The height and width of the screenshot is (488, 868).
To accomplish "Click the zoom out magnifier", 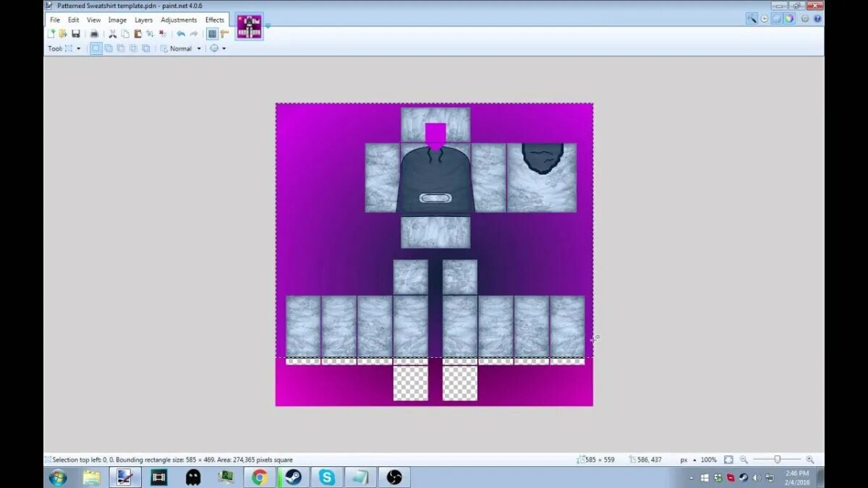I will pos(744,460).
